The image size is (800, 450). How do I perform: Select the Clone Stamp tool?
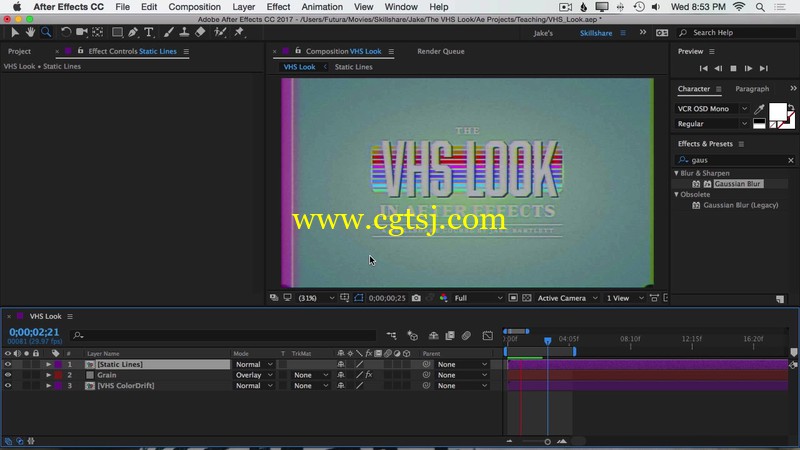[x=184, y=32]
